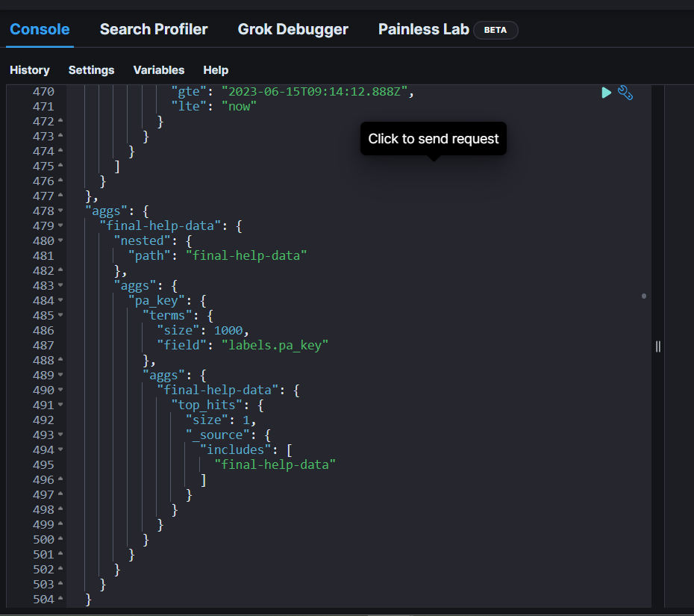694x616 pixels.
Task: Collapse the nested block fold at line 480
Action: [x=60, y=240]
